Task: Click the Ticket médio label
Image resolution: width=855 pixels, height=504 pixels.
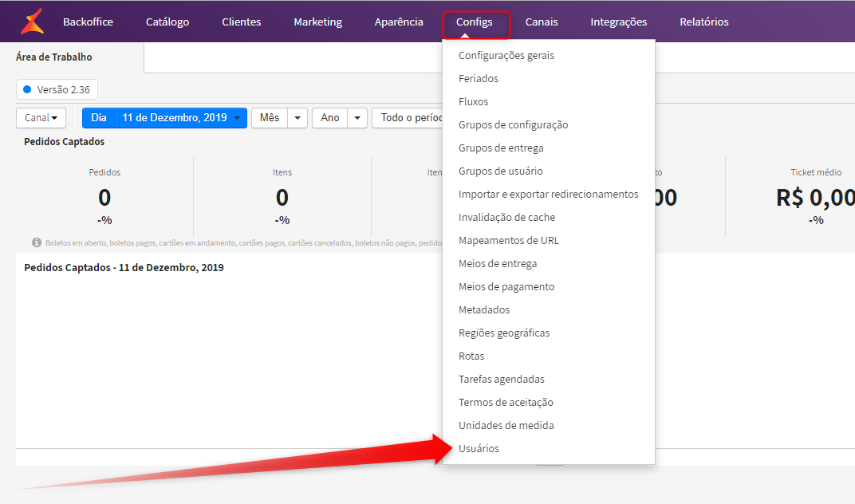Action: (x=816, y=172)
